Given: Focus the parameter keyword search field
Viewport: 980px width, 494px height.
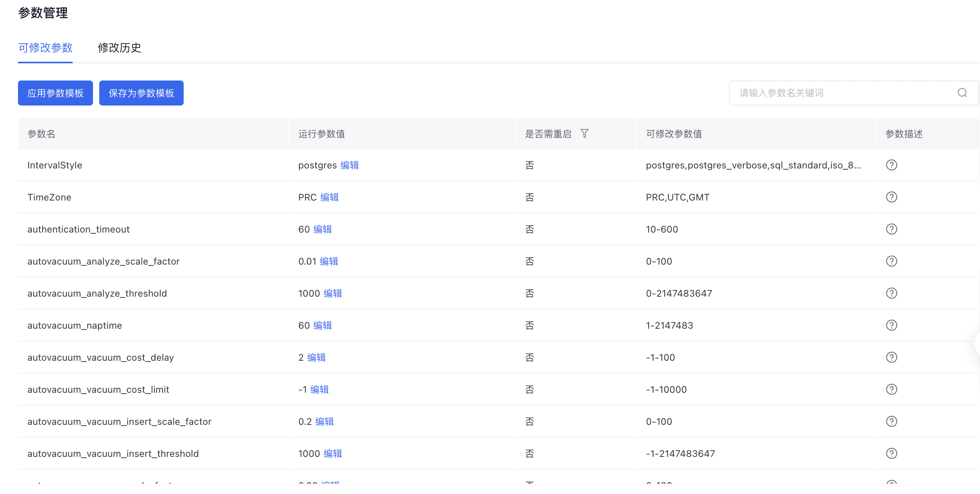Looking at the screenshot, I should pos(854,93).
